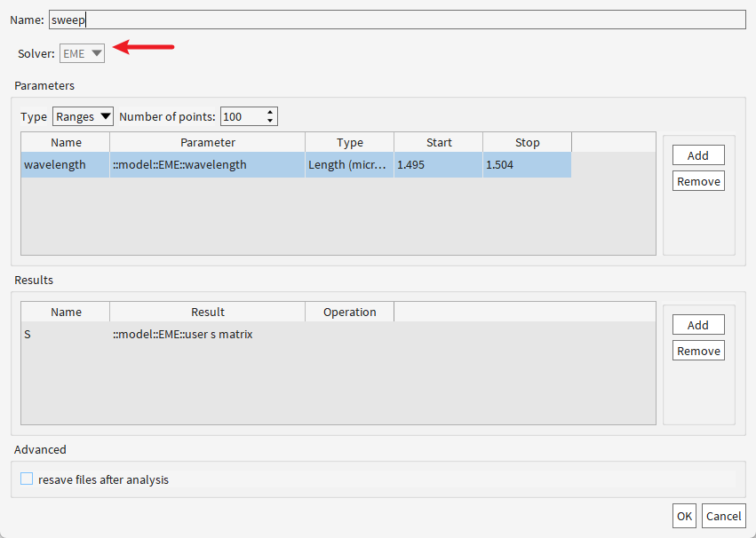
Task: Select the Stop value 1.504
Action: pyautogui.click(x=528, y=165)
